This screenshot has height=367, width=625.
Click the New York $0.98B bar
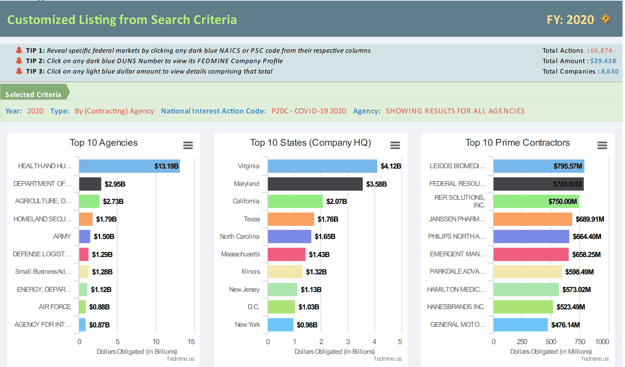pos(280,325)
